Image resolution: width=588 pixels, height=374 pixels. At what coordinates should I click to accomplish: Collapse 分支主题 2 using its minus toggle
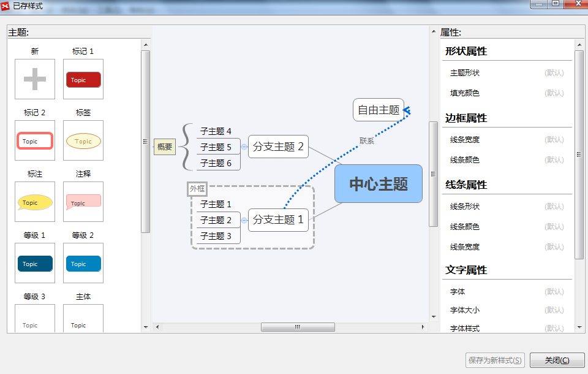(244, 147)
